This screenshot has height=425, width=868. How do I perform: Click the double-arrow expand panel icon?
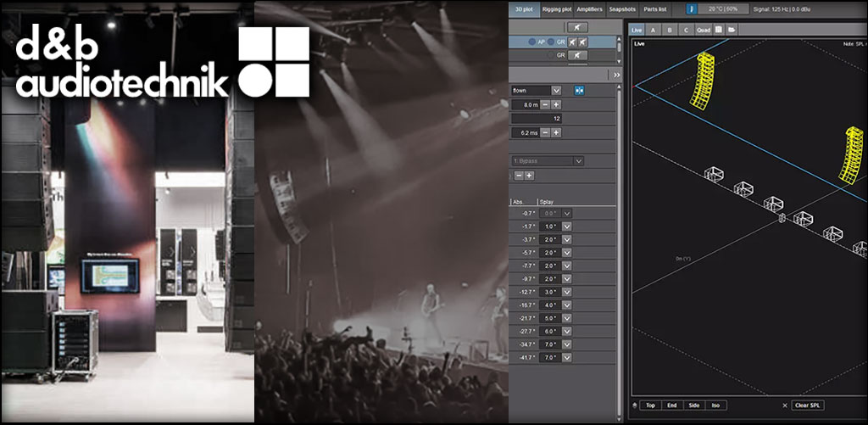point(617,75)
